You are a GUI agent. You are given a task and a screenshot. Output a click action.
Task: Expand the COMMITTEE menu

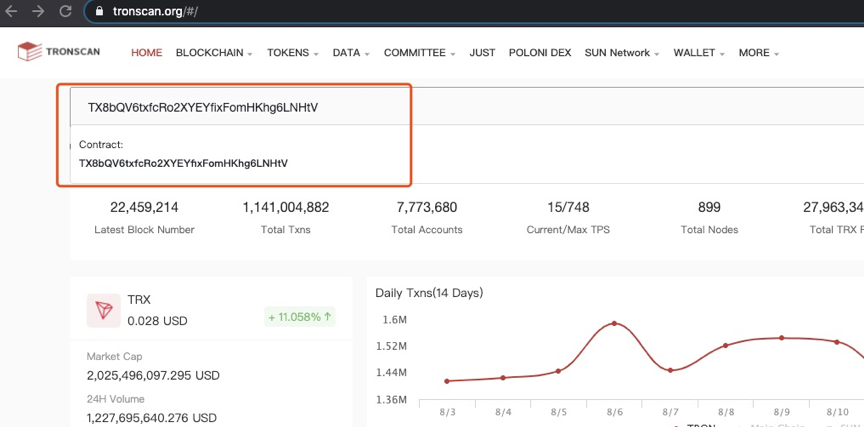tap(419, 53)
